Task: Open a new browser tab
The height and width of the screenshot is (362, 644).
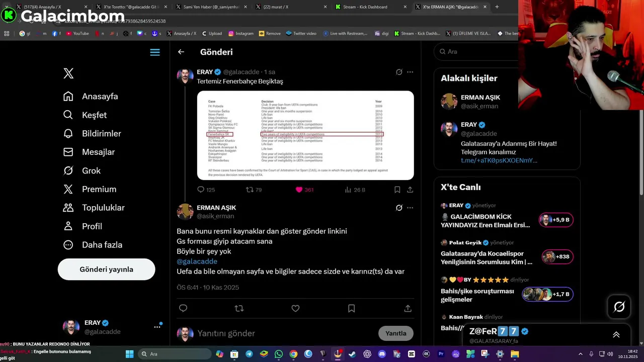Action: click(x=497, y=7)
